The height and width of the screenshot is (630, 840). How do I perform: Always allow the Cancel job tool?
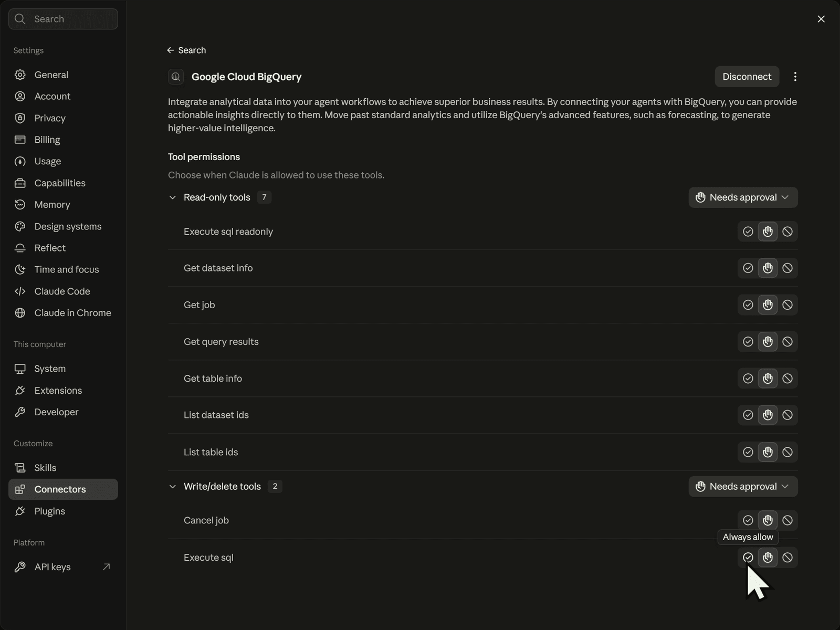[748, 520]
